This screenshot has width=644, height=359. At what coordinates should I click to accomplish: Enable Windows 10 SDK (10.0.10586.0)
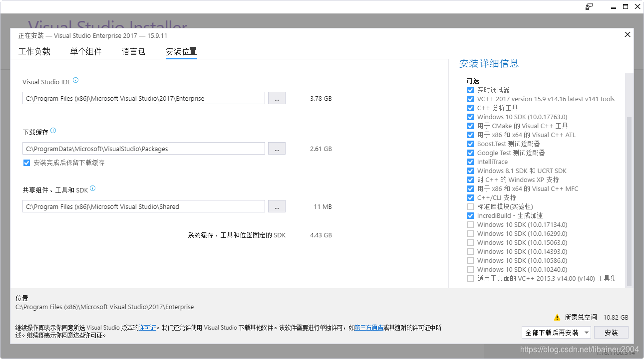click(x=470, y=260)
